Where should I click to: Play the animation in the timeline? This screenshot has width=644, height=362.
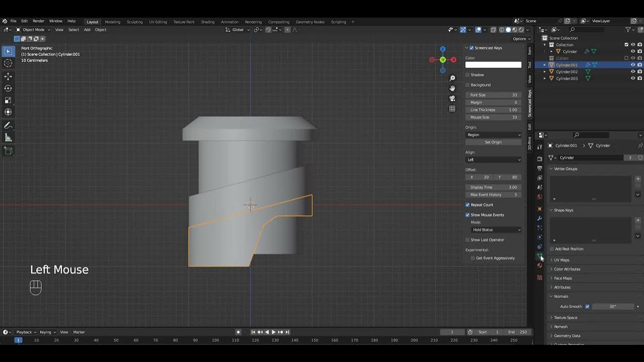coord(274,332)
